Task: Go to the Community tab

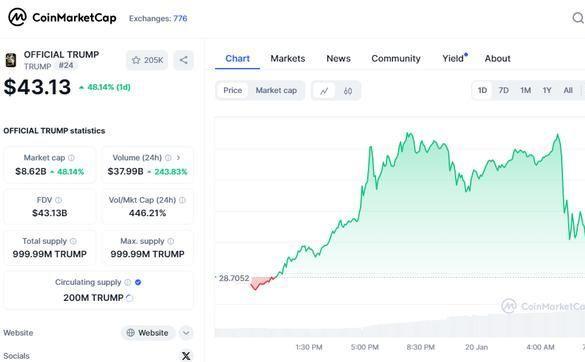Action: click(x=396, y=59)
